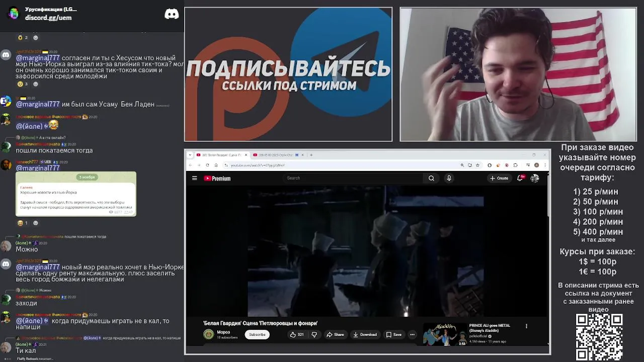Click the video player area

[x=366, y=251]
